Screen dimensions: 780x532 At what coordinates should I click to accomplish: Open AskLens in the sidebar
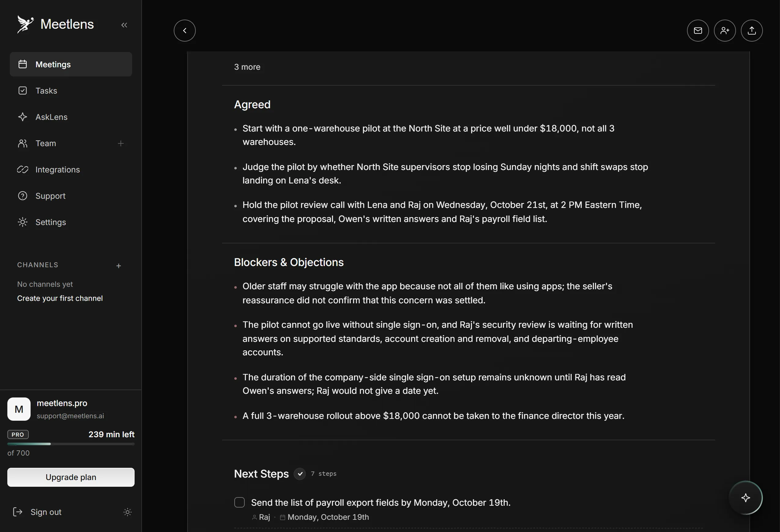[71, 117]
